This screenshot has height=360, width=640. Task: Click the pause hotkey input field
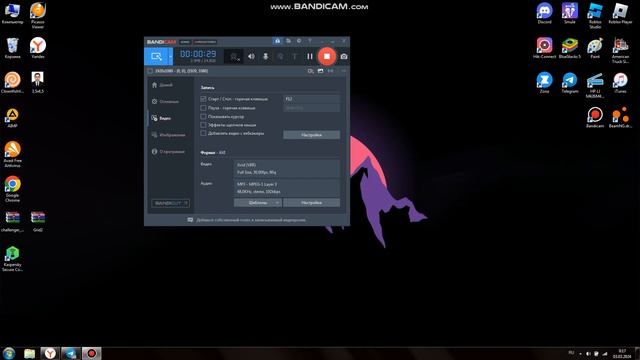point(311,108)
